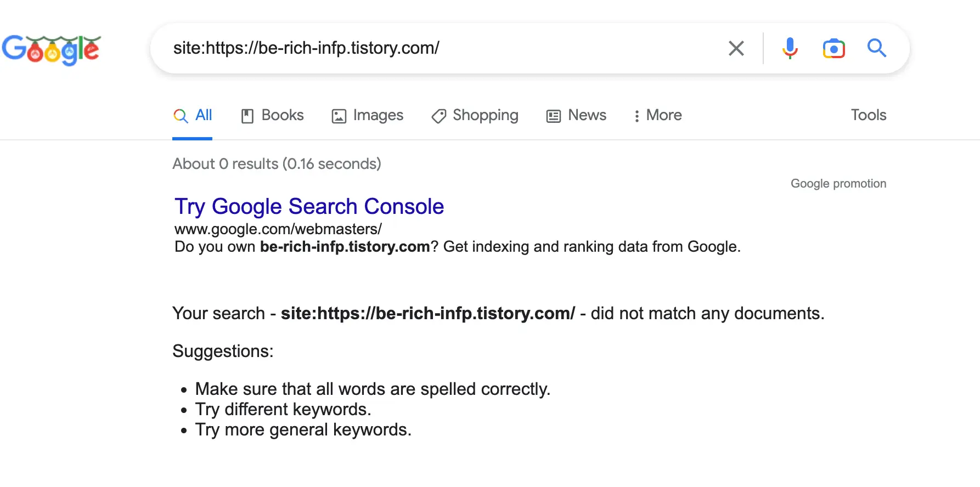980x487 pixels.
Task: Click 'Make sure that all words are spelled correctly'
Action: pyautogui.click(x=373, y=389)
